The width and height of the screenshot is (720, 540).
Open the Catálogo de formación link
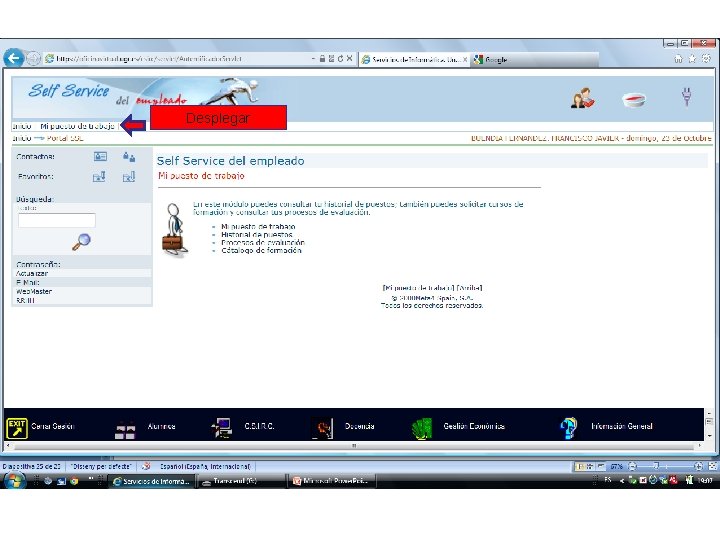pyautogui.click(x=261, y=250)
